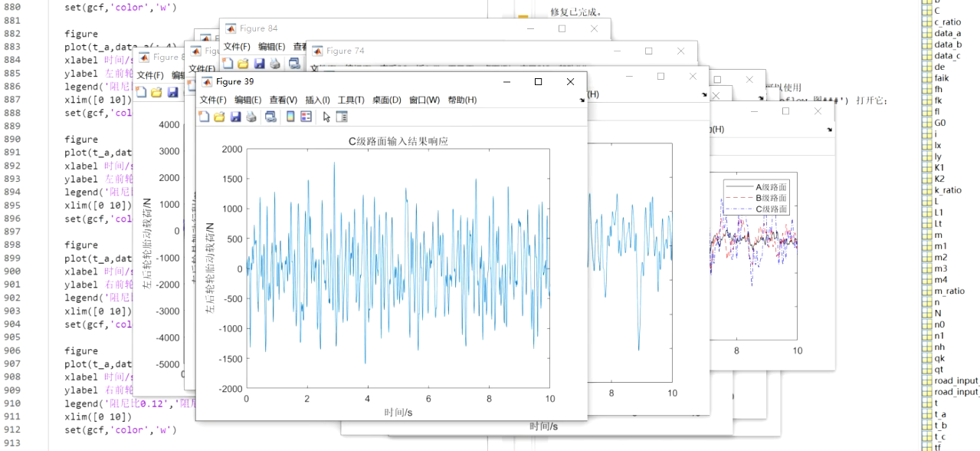Click Save icon in Figure 84 toolbar
The width and height of the screenshot is (980, 451).
[x=259, y=63]
